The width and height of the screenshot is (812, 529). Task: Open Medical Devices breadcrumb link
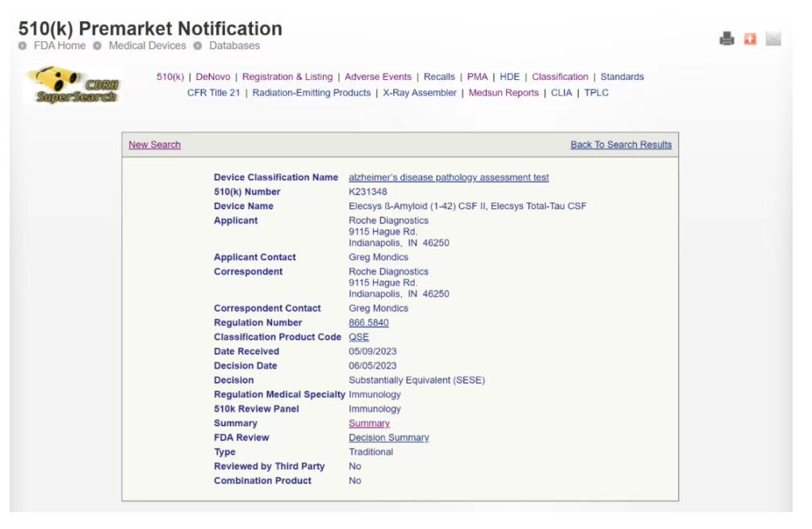pos(147,46)
